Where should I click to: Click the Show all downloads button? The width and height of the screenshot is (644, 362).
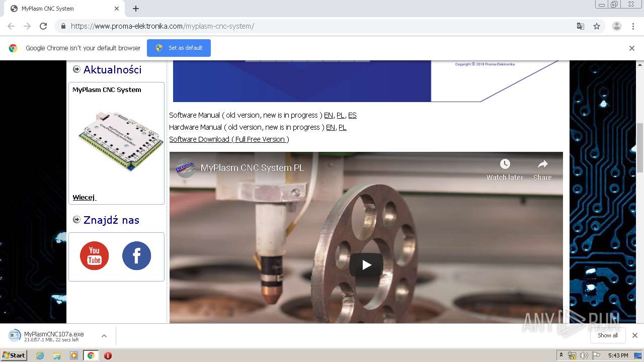pos(607,335)
